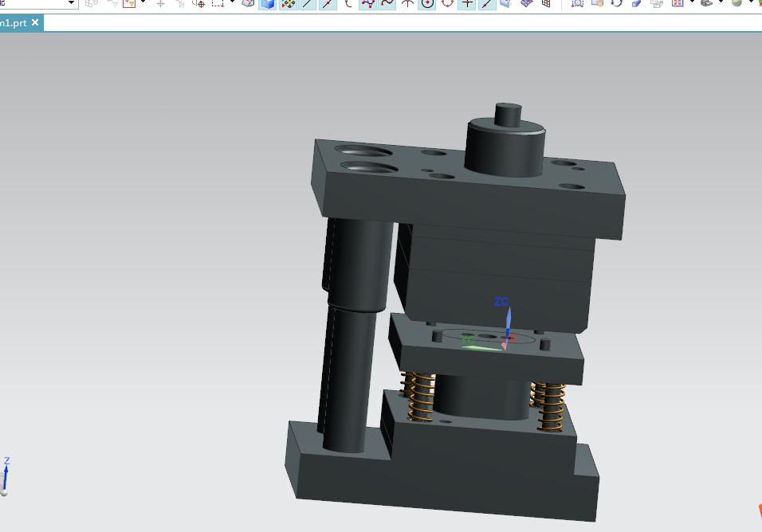Toggle the spline pole snap option
The height and width of the screenshot is (532, 762).
(368, 4)
